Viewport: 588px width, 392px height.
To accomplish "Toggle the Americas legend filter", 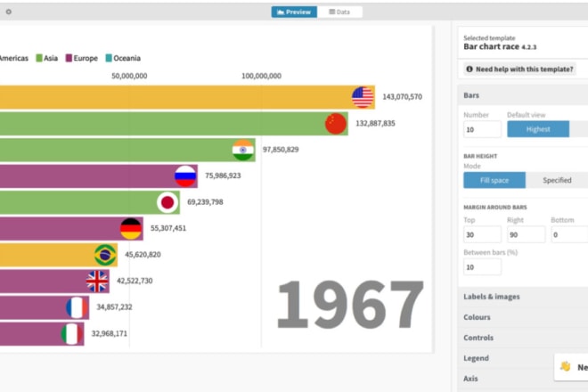I will 14,58.
